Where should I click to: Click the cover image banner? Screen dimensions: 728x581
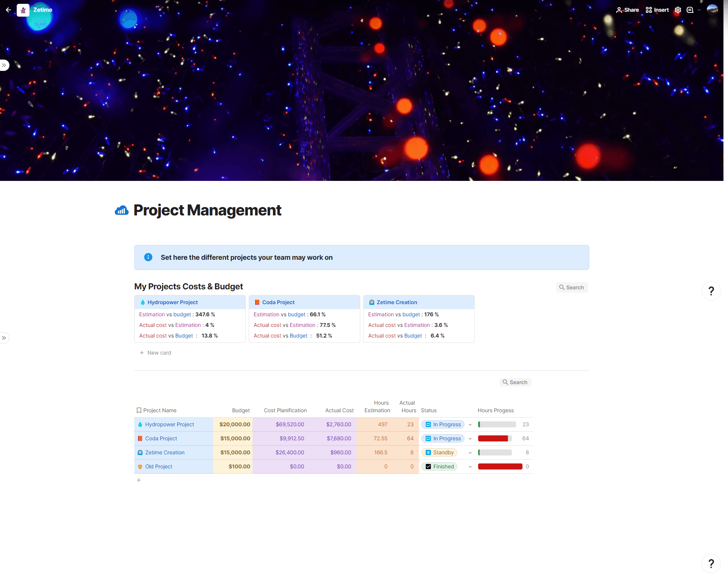coord(362,90)
